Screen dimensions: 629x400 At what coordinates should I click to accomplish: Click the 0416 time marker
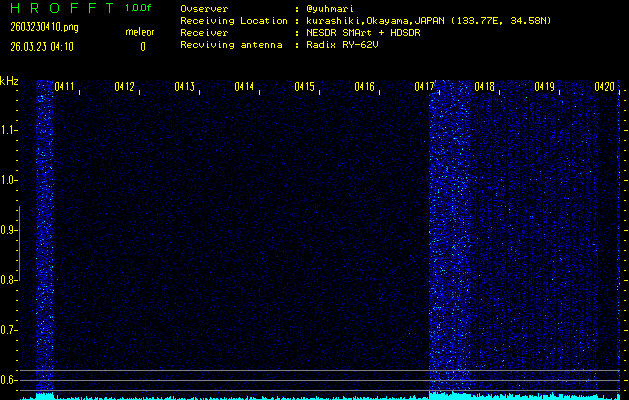pyautogui.click(x=365, y=87)
